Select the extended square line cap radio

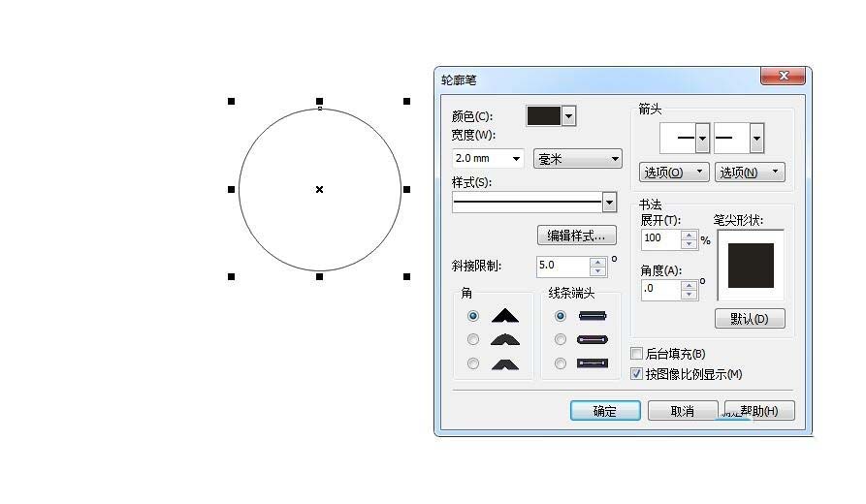[x=560, y=363]
